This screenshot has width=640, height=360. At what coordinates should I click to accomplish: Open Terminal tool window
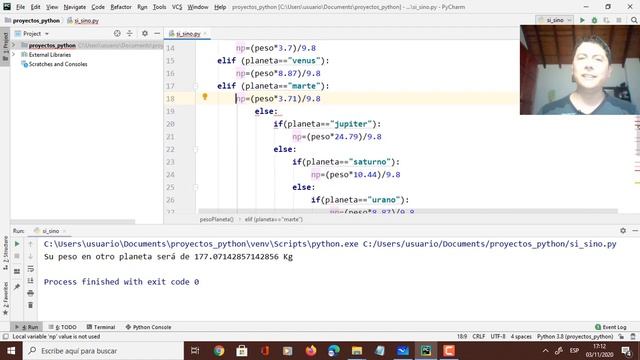tap(101, 327)
